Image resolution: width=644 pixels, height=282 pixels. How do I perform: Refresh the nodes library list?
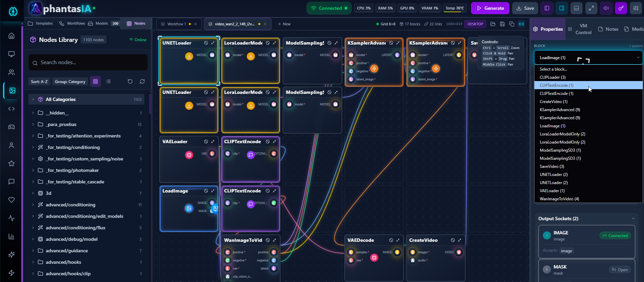[142, 81]
